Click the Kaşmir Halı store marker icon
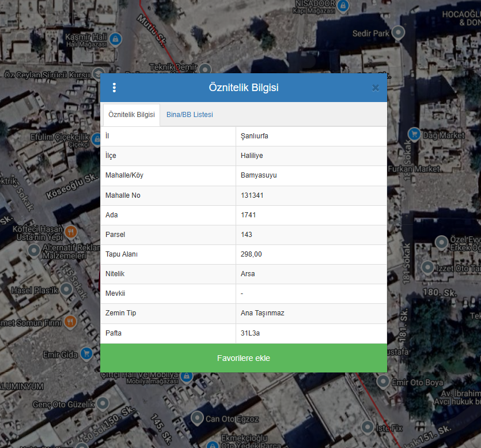Viewport: 481px width, 448px height. [x=115, y=39]
